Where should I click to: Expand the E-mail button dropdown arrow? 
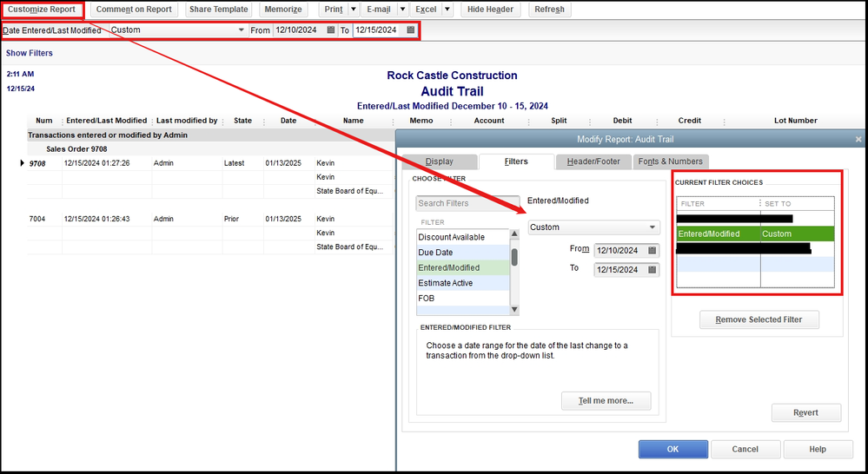[x=402, y=10]
